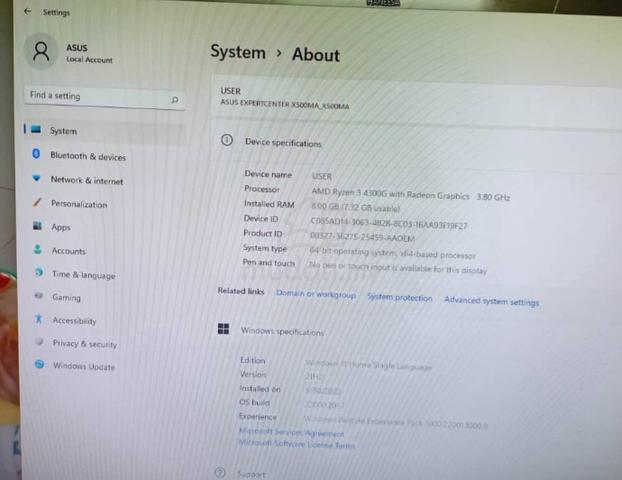The image size is (622, 480).
Task: Click the ASUS user avatar icon
Action: (x=41, y=52)
